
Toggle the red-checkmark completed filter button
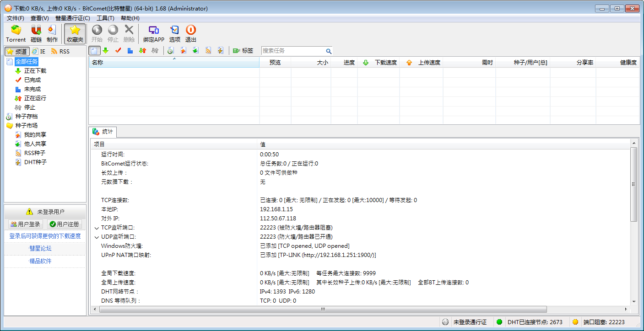coord(118,51)
